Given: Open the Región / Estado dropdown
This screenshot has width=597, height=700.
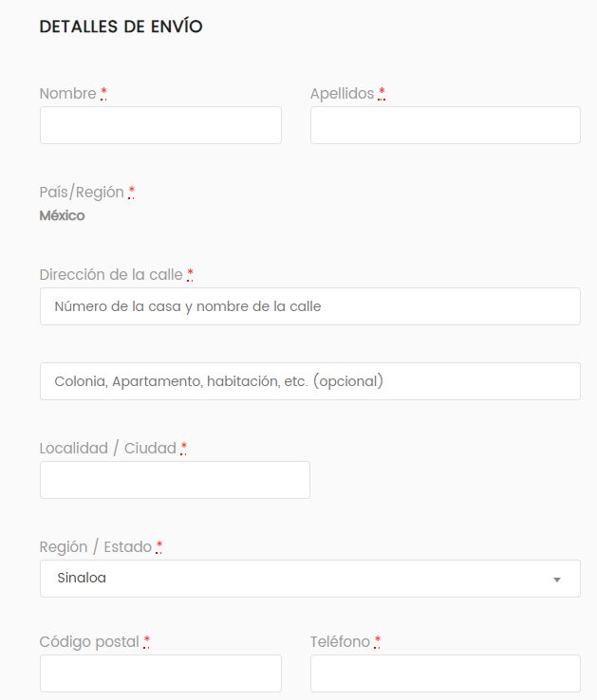Looking at the screenshot, I should coord(310,579).
